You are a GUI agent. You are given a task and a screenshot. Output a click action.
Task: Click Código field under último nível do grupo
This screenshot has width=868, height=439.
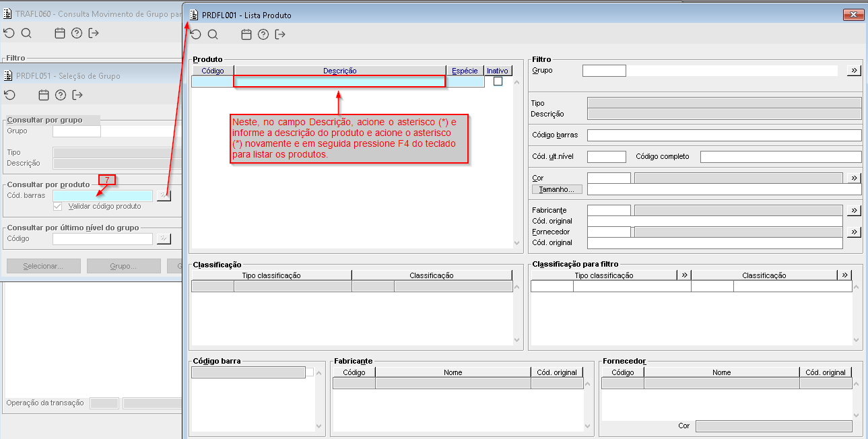[x=103, y=238]
